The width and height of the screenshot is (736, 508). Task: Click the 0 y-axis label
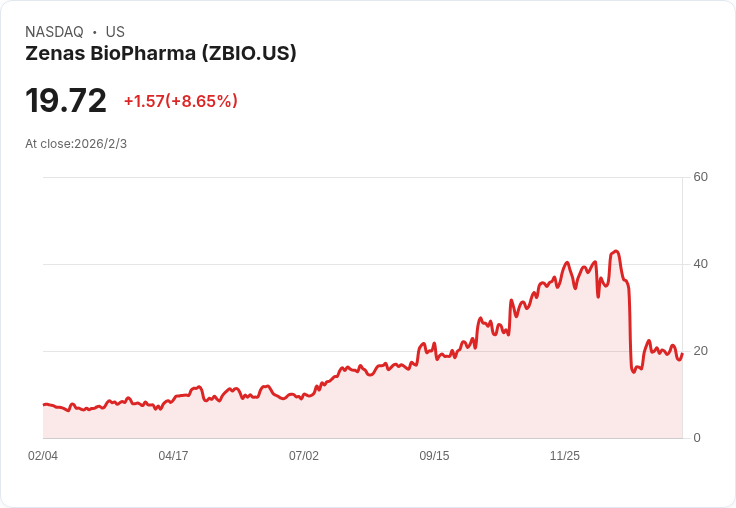(x=697, y=438)
